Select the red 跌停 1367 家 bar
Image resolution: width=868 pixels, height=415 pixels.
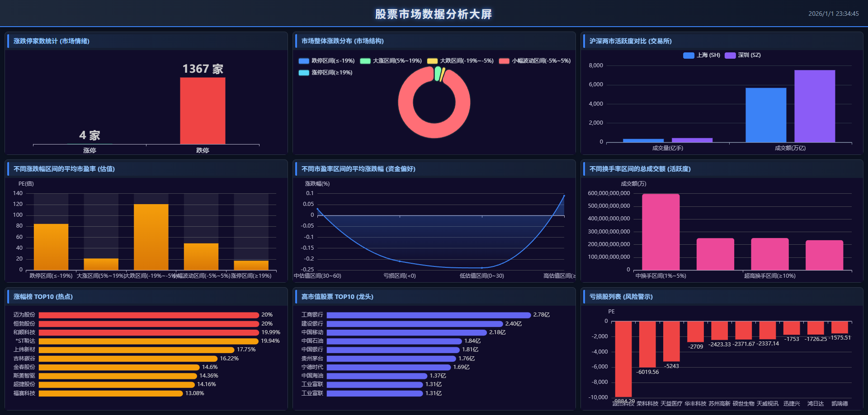203,111
